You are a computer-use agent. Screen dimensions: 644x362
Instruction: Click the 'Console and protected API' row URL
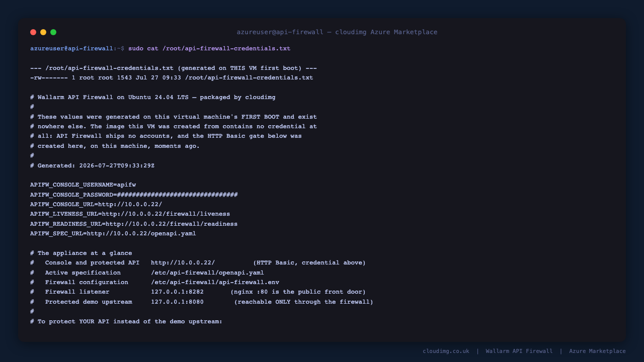pyautogui.click(x=183, y=263)
